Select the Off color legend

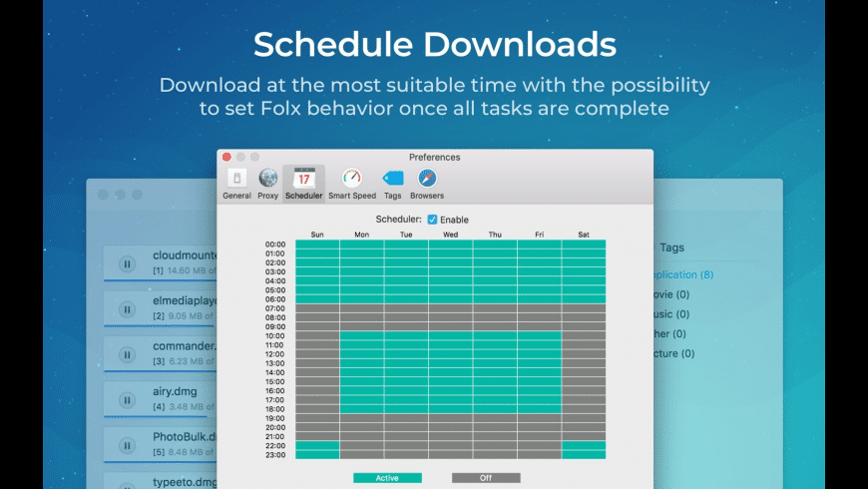pos(486,478)
